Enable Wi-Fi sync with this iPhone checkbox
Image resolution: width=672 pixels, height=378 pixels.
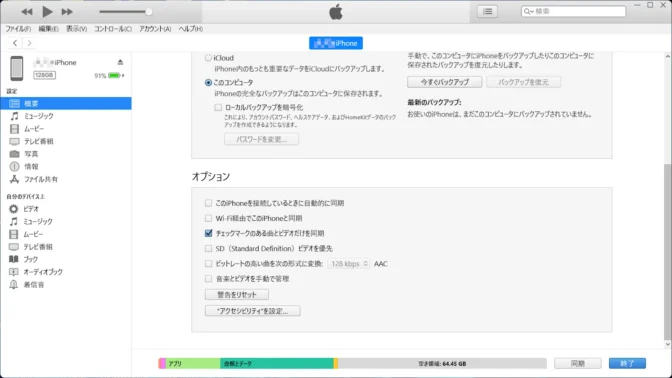point(208,218)
